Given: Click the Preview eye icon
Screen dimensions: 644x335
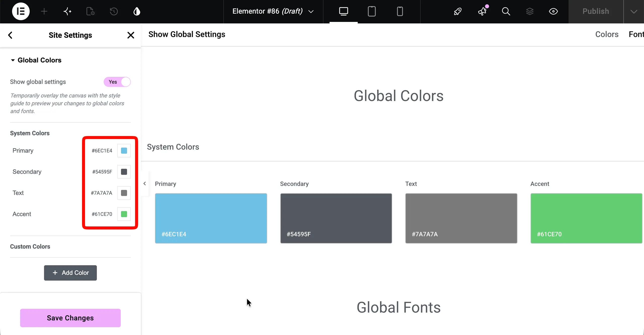Looking at the screenshot, I should [x=553, y=11].
